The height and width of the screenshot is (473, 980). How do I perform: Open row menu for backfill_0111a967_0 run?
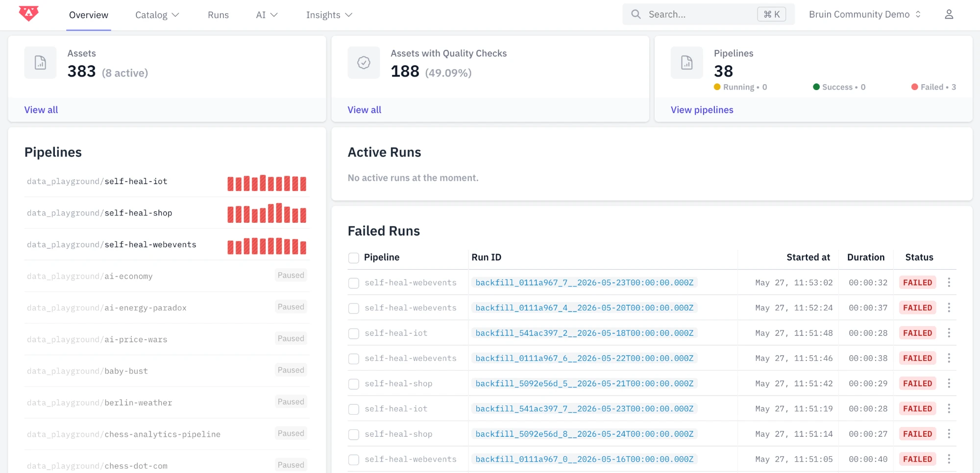(x=949, y=459)
